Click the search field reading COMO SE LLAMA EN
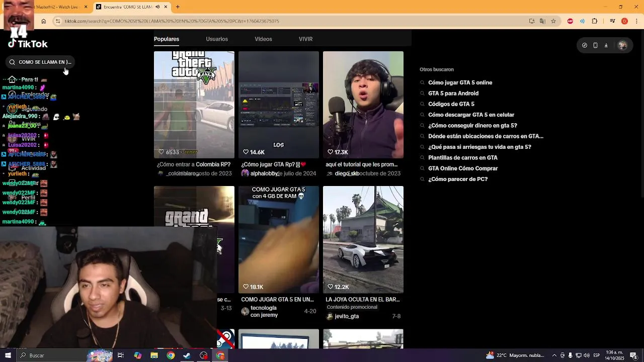Image resolution: width=644 pixels, height=362 pixels. [x=40, y=62]
